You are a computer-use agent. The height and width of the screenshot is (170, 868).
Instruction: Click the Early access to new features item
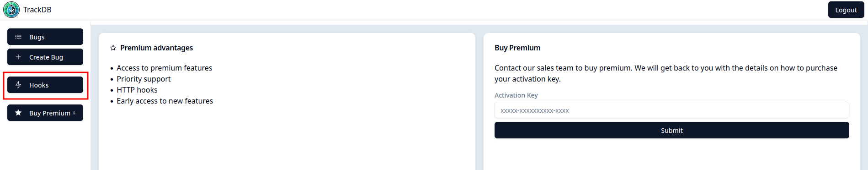click(165, 101)
